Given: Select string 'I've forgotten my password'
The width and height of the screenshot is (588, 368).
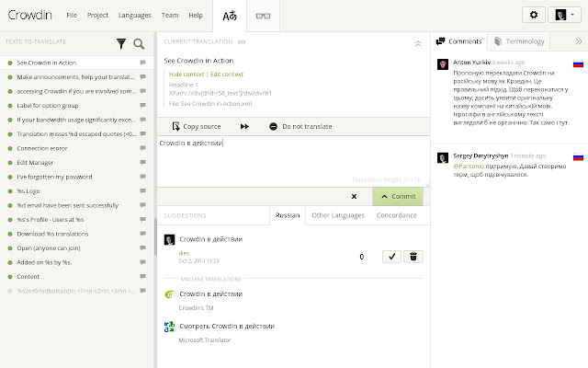Looking at the screenshot, I should pos(77,177).
